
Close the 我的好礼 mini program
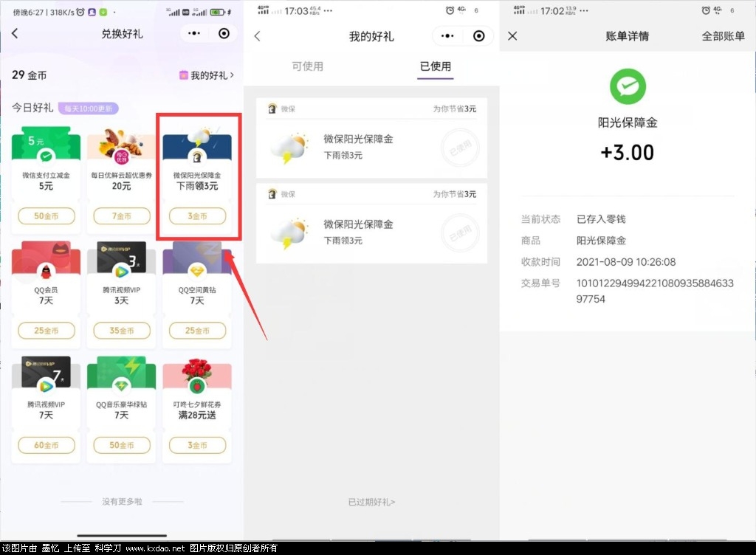[x=478, y=36]
